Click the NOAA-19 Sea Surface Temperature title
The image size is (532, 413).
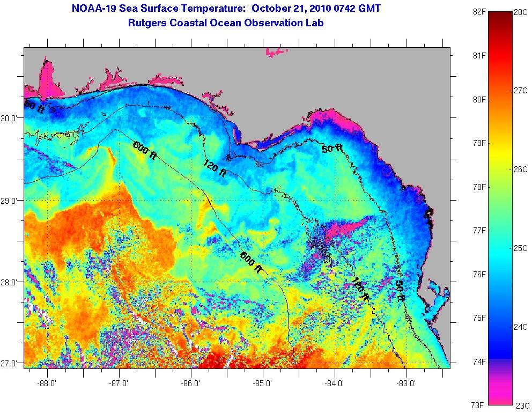(226, 9)
